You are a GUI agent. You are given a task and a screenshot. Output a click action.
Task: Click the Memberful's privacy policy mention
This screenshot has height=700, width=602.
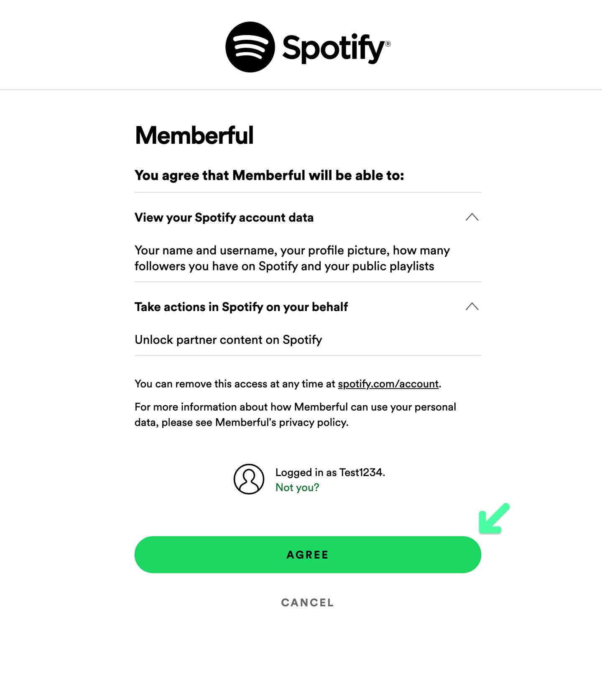point(281,422)
